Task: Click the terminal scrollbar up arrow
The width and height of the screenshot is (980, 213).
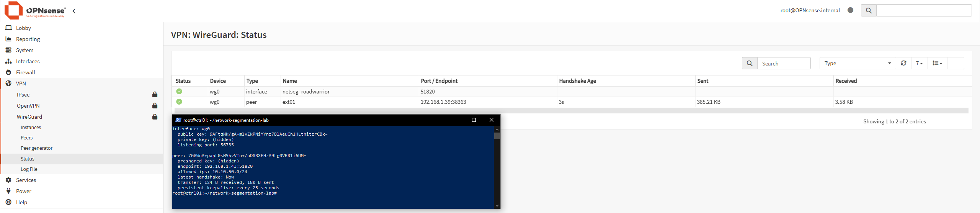Action: [x=497, y=129]
